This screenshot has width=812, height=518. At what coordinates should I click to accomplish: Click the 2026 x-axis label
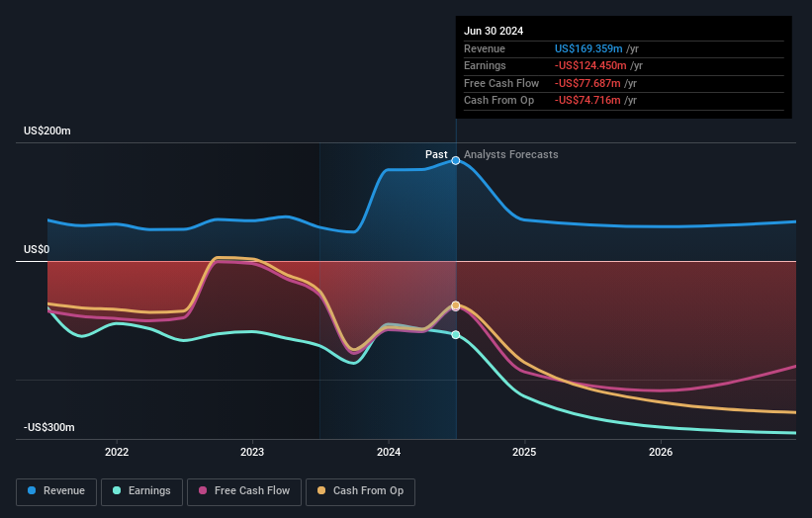tap(661, 452)
